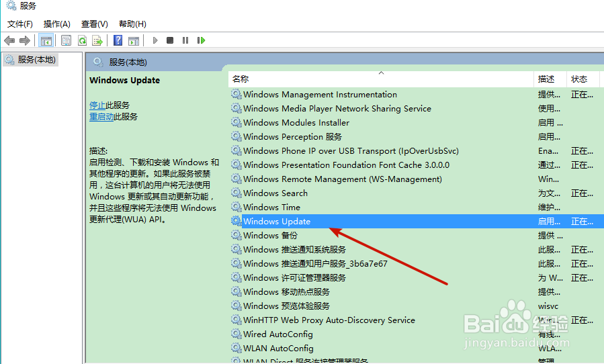Open the 操作(A) menu
Image resolution: width=604 pixels, height=364 pixels.
[x=57, y=24]
